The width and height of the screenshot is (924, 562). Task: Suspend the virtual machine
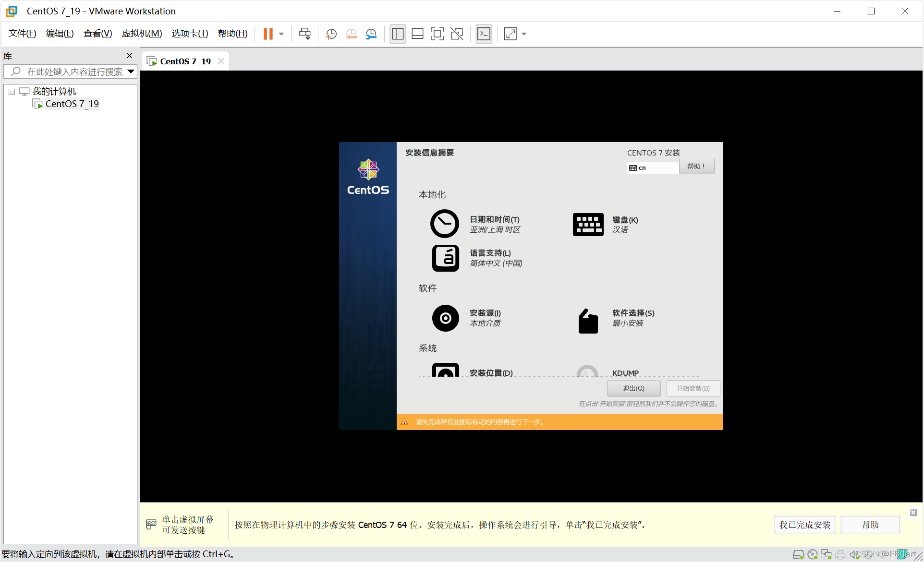pos(268,34)
